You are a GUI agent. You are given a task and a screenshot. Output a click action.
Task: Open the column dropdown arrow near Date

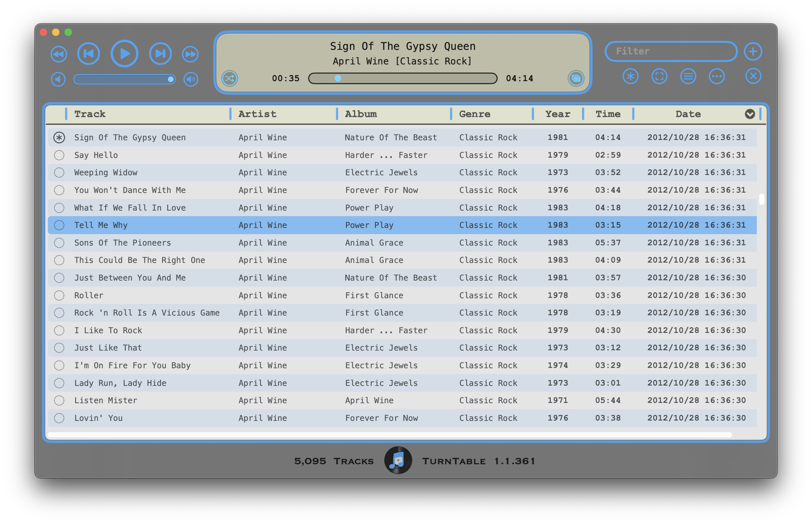click(749, 114)
